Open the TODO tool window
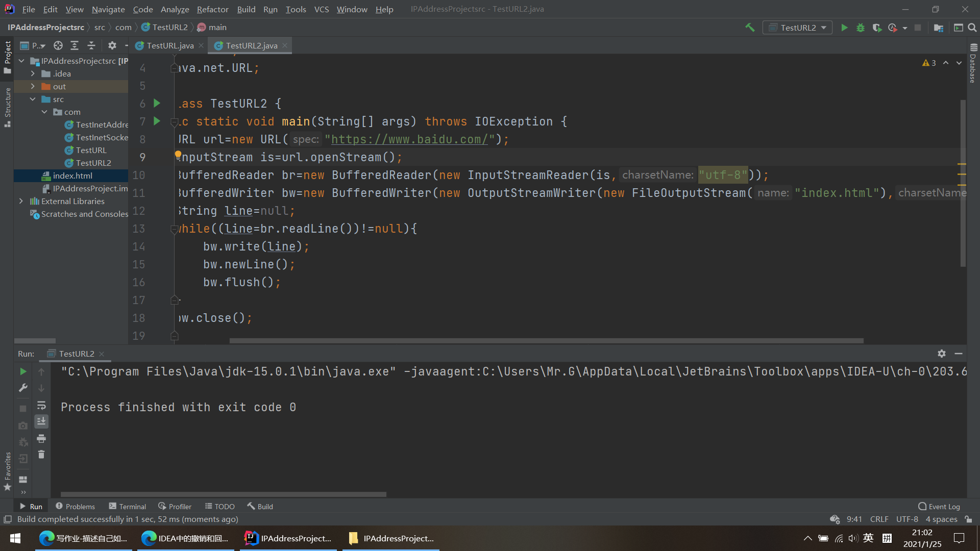 point(220,506)
